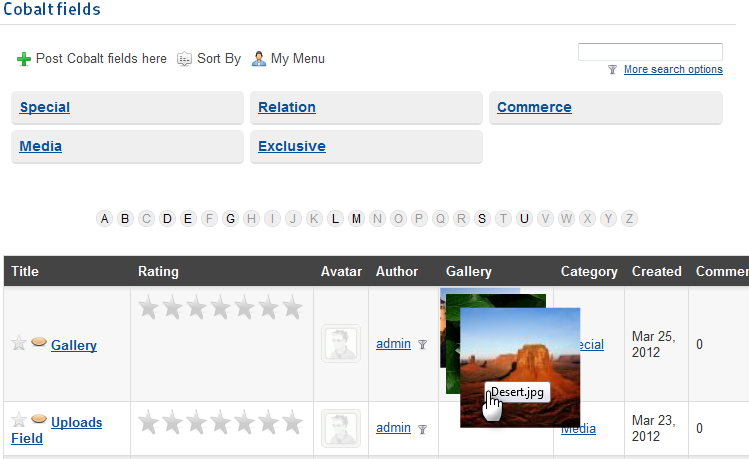The height and width of the screenshot is (459, 749).
Task: Click the author avatar in Gallery row
Action: [x=340, y=344]
